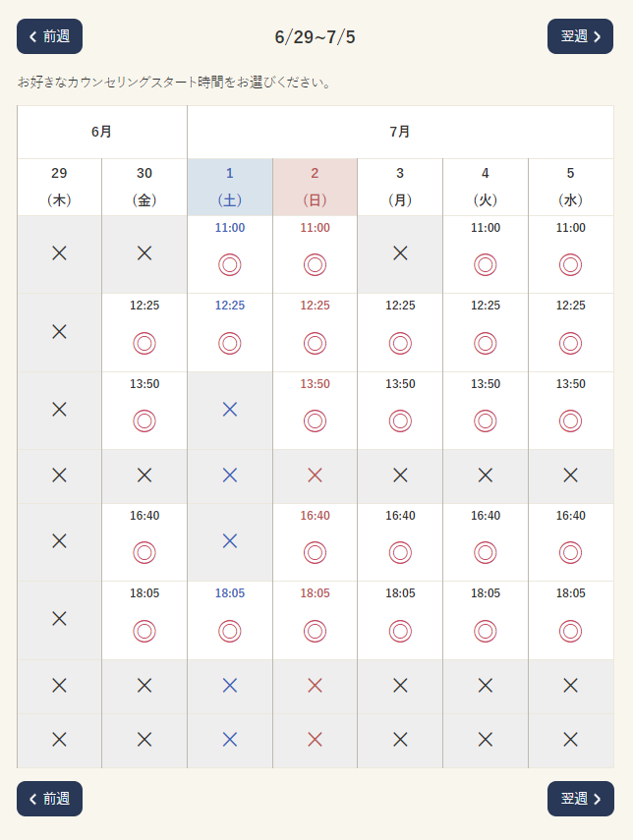Screen dimensions: 633x840
Task: Click the unavailable X for Monday July 3 top row
Action: [400, 252]
